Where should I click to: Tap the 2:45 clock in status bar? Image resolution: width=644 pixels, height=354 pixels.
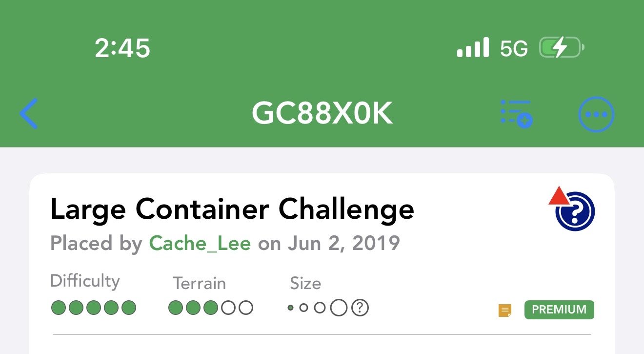pyautogui.click(x=122, y=48)
